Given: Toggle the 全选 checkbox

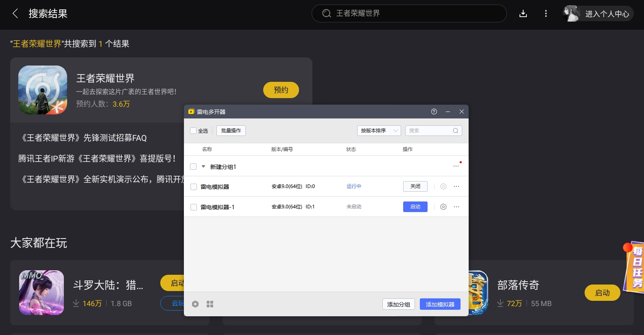Looking at the screenshot, I should point(193,131).
